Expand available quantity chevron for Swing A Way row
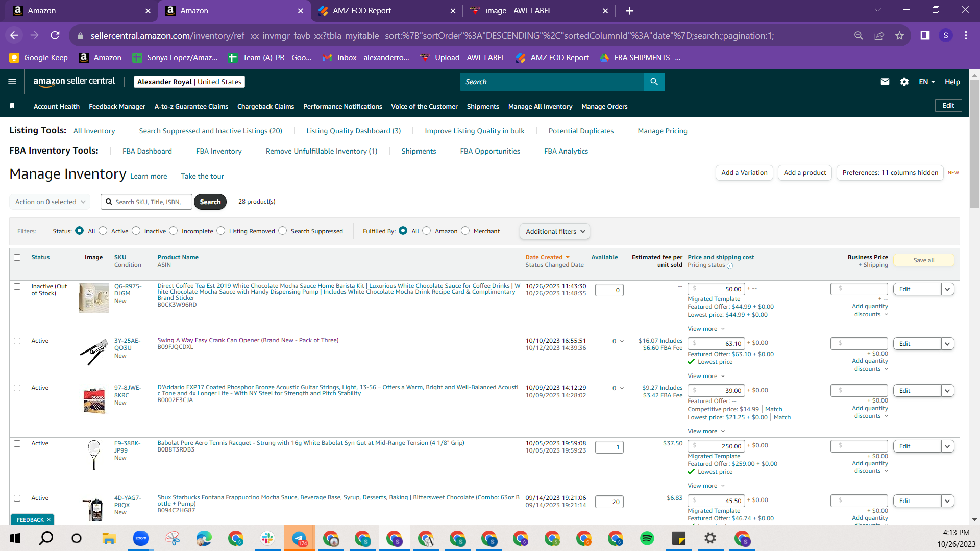The image size is (980, 551). click(x=622, y=341)
